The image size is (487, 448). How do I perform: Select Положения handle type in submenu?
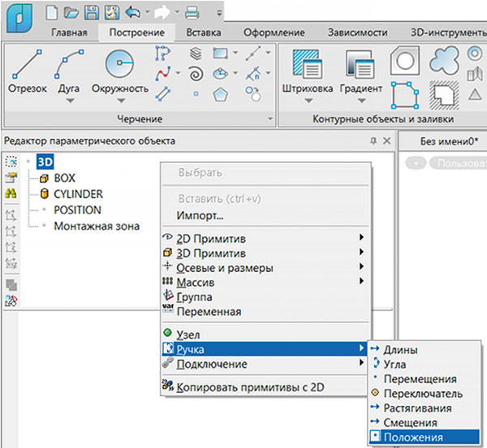click(425, 437)
